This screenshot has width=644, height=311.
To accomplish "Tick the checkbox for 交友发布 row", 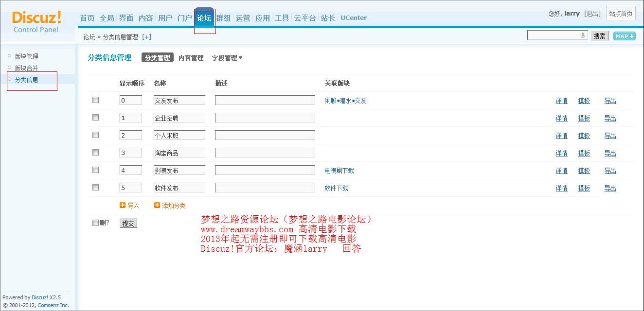I will 95,100.
